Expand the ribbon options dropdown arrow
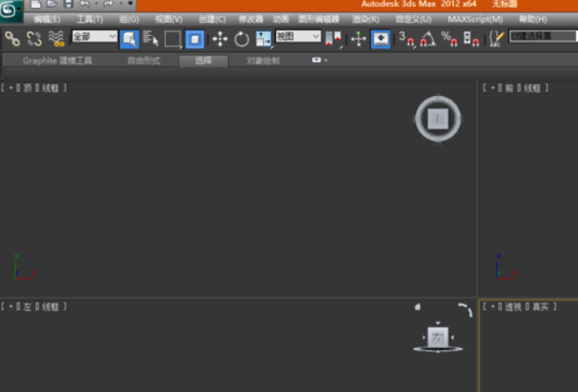 [x=326, y=60]
